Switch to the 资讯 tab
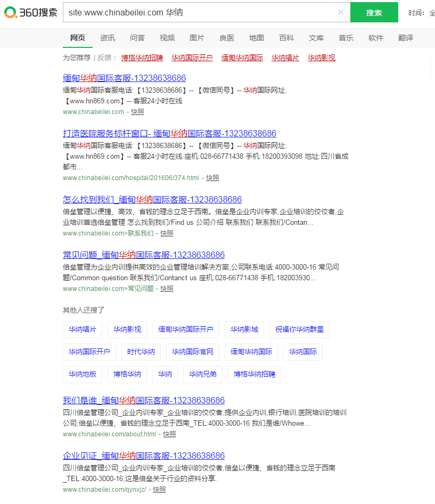Viewport: 435px width, 504px height. click(x=108, y=38)
